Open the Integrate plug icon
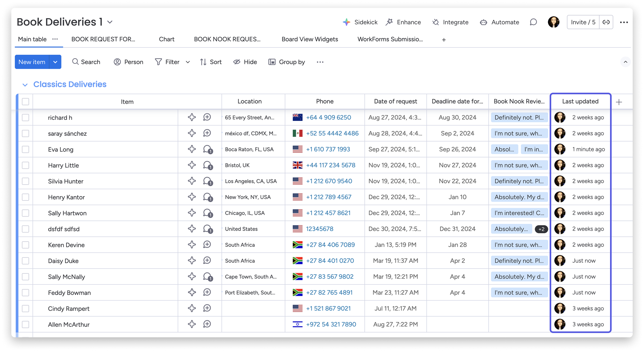644x352 pixels. point(436,22)
